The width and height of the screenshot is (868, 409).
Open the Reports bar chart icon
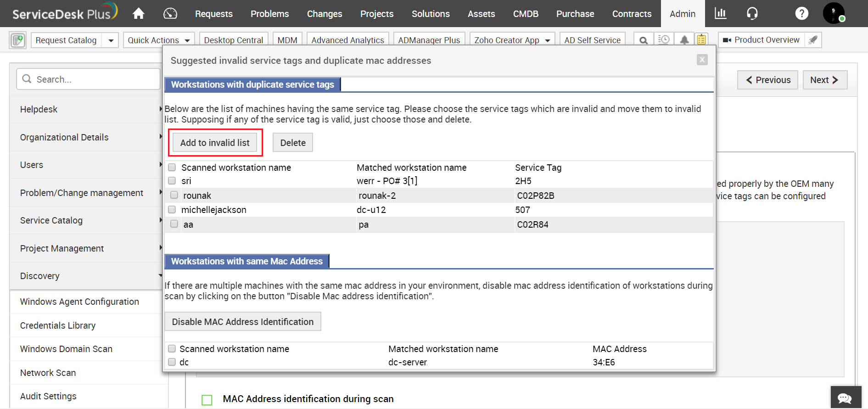click(720, 14)
